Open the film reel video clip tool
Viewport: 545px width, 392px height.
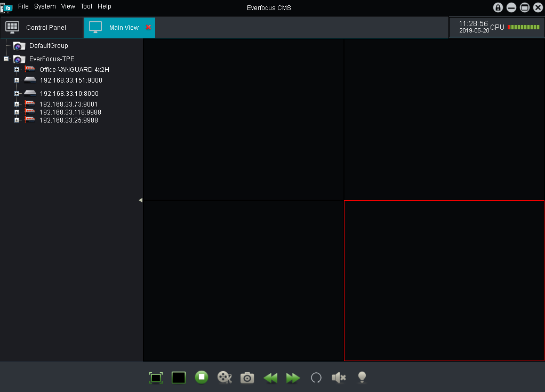(225, 378)
